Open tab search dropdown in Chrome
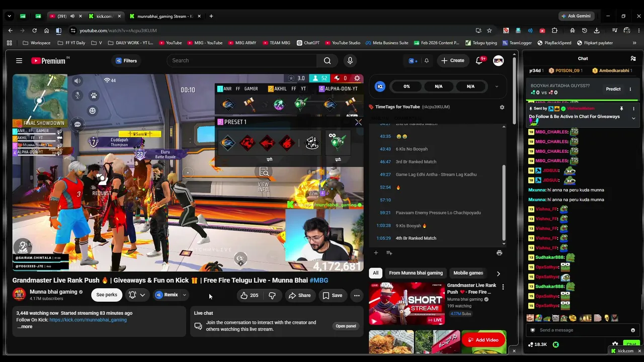Viewport: 644px width, 362px height. click(x=9, y=16)
